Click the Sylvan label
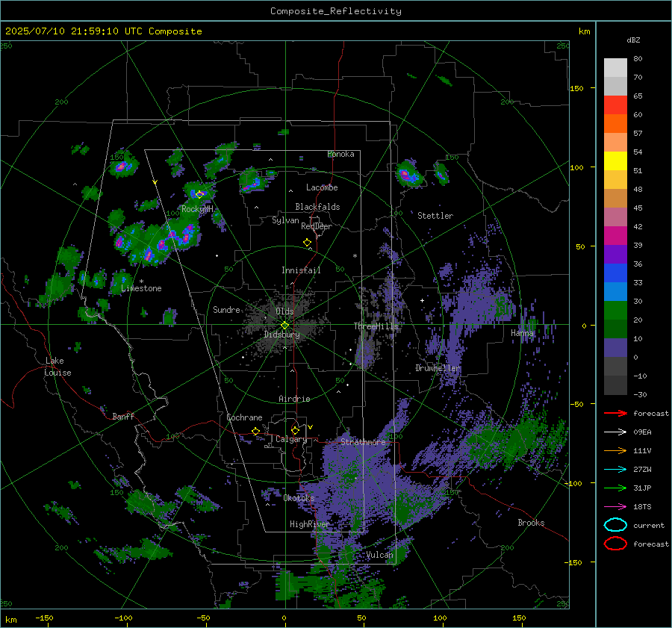Viewport: 672px width, 628px height. point(285,221)
